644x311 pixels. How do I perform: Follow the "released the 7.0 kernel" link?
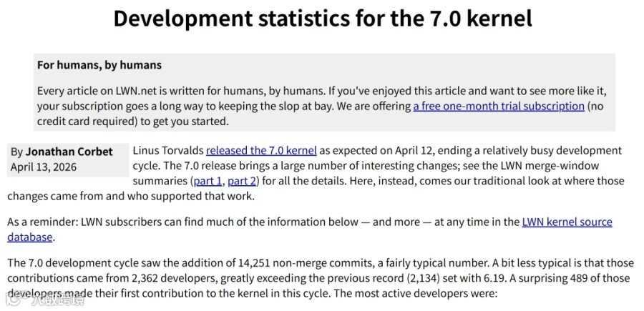tap(261, 151)
